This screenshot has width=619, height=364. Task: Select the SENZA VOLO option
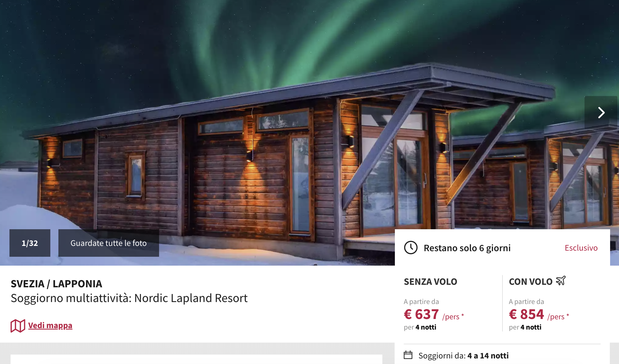click(x=430, y=282)
